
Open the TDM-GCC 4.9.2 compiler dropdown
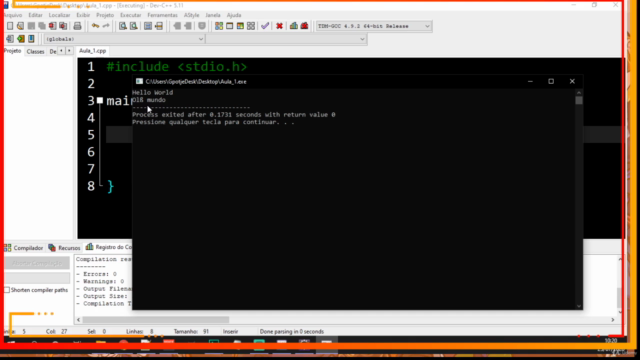click(x=427, y=26)
